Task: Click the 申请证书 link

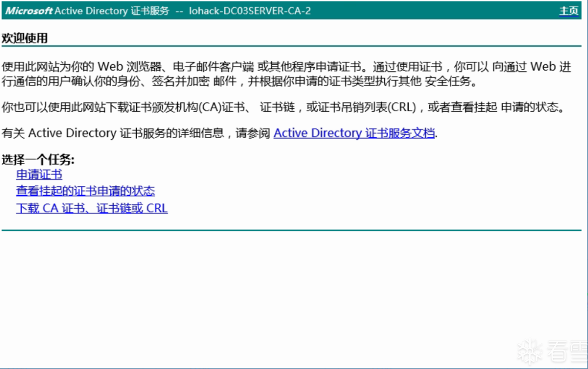Action: click(39, 175)
